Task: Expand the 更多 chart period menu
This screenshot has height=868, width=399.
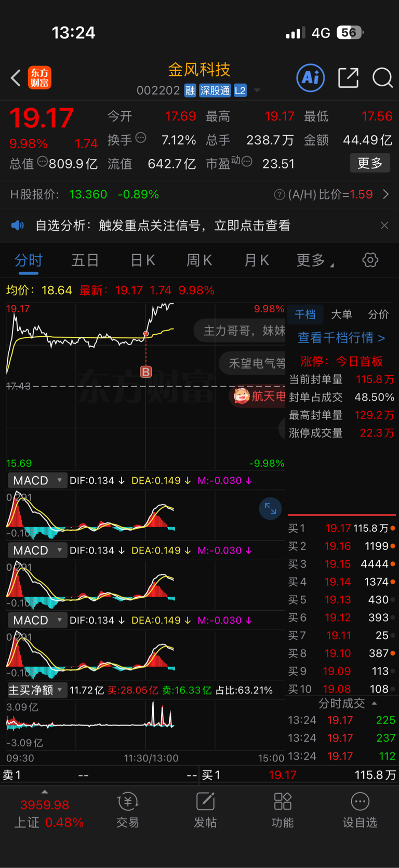Action: 315,260
